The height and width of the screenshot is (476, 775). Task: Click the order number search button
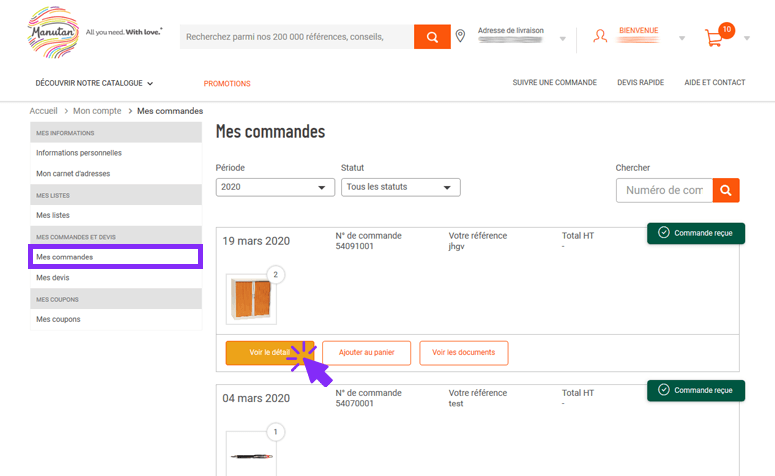(x=725, y=190)
